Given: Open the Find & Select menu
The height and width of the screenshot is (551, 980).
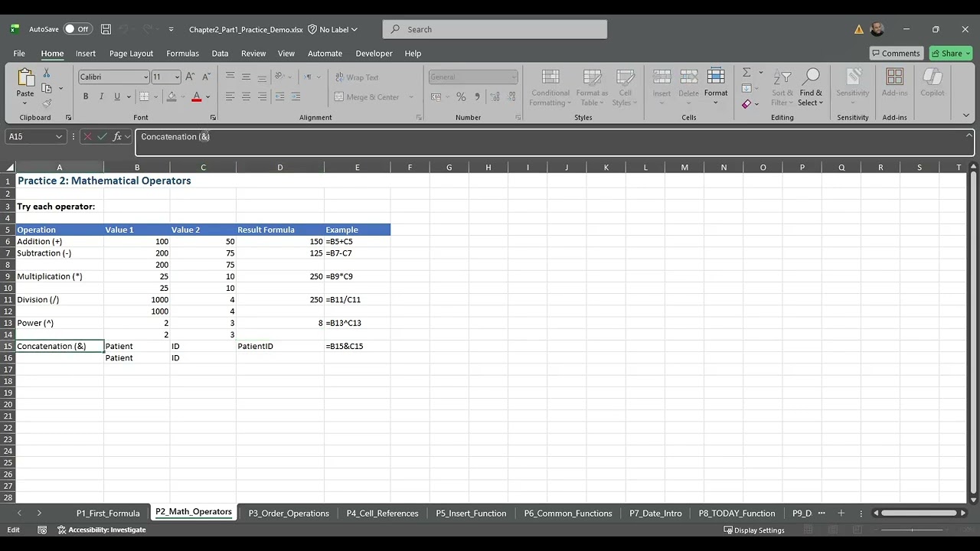Looking at the screenshot, I should pos(811,87).
